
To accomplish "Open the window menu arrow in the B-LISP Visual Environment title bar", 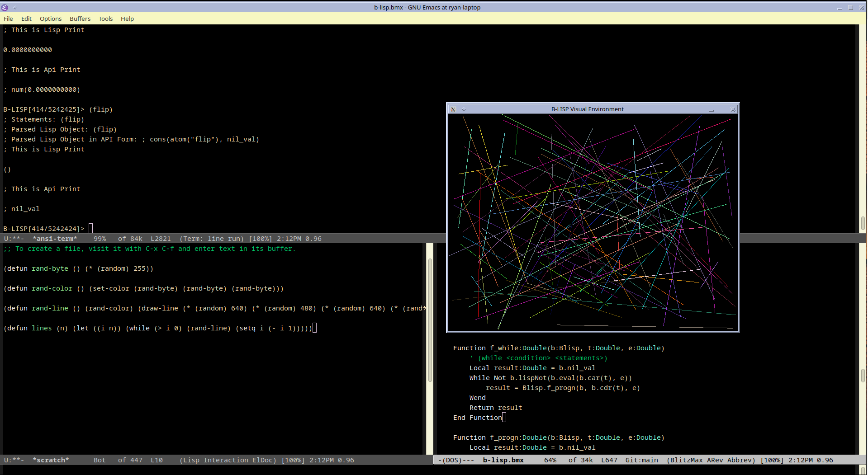I will click(464, 109).
